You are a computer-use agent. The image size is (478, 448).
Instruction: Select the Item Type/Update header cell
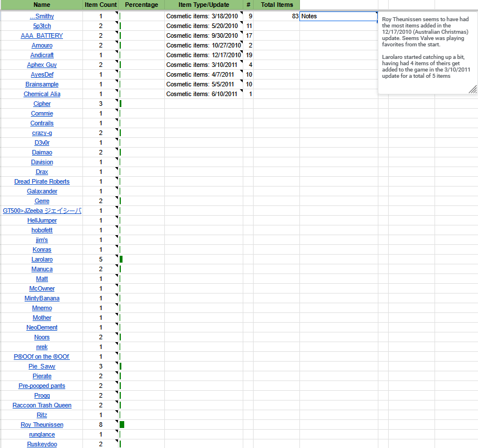click(x=204, y=5)
